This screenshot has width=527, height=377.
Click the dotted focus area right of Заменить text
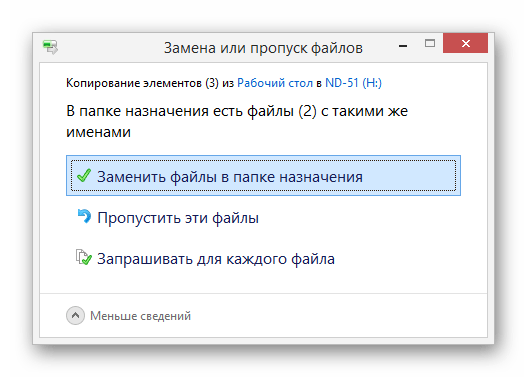408,175
